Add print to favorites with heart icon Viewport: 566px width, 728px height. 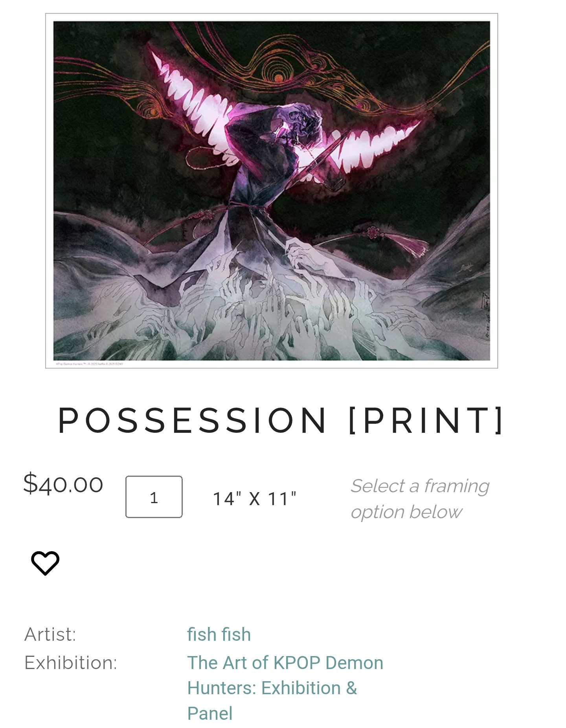coord(45,563)
